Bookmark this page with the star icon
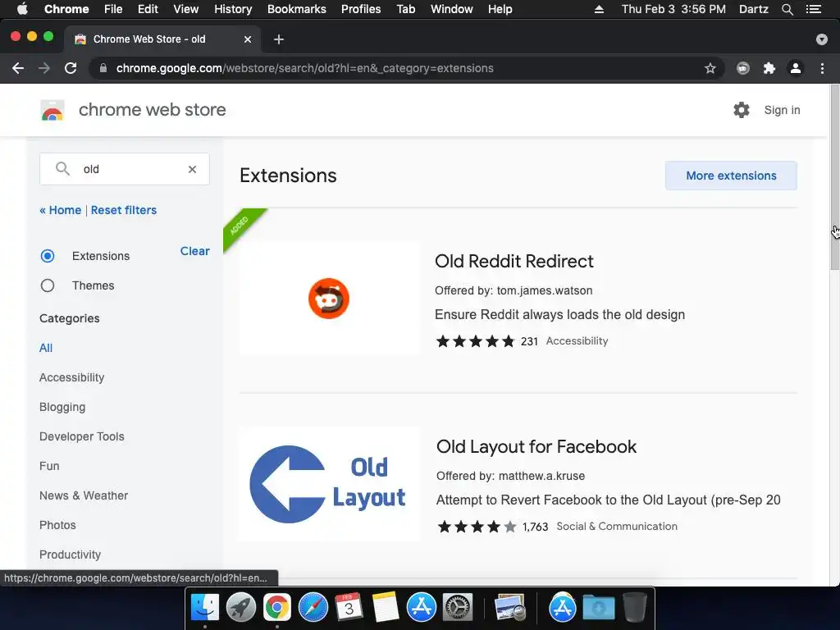 [710, 68]
